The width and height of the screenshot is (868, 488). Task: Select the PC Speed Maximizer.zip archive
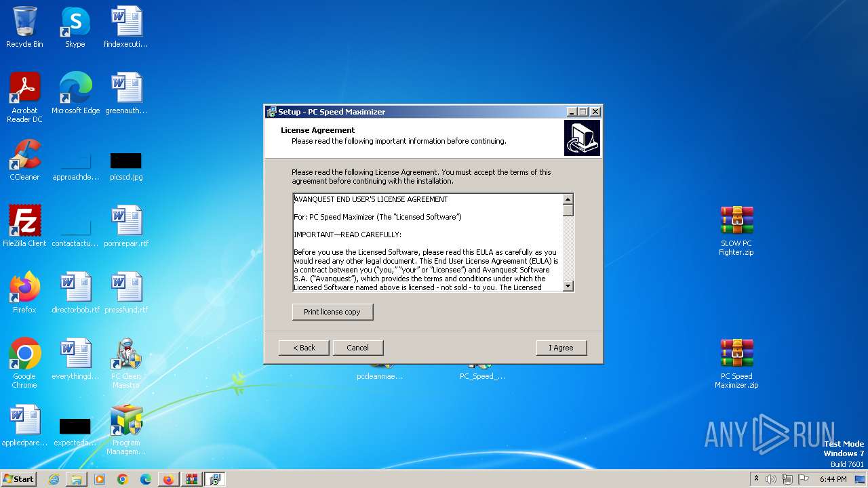[736, 363]
